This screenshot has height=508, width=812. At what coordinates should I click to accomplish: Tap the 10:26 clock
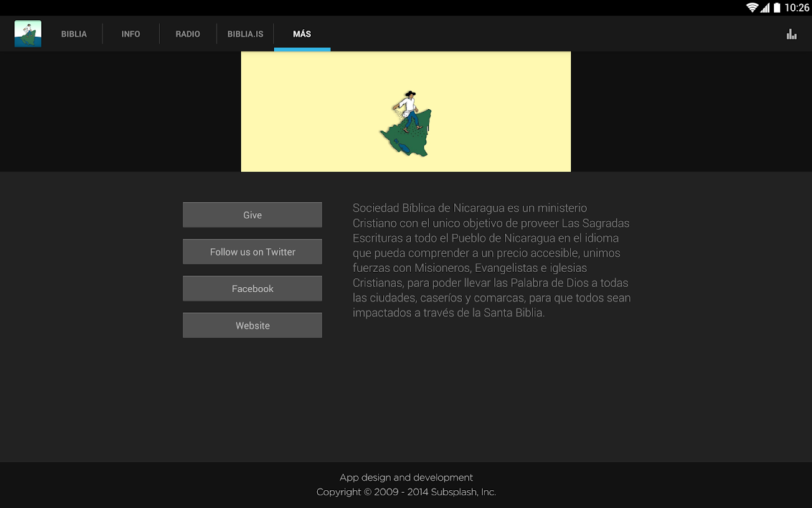tap(797, 8)
